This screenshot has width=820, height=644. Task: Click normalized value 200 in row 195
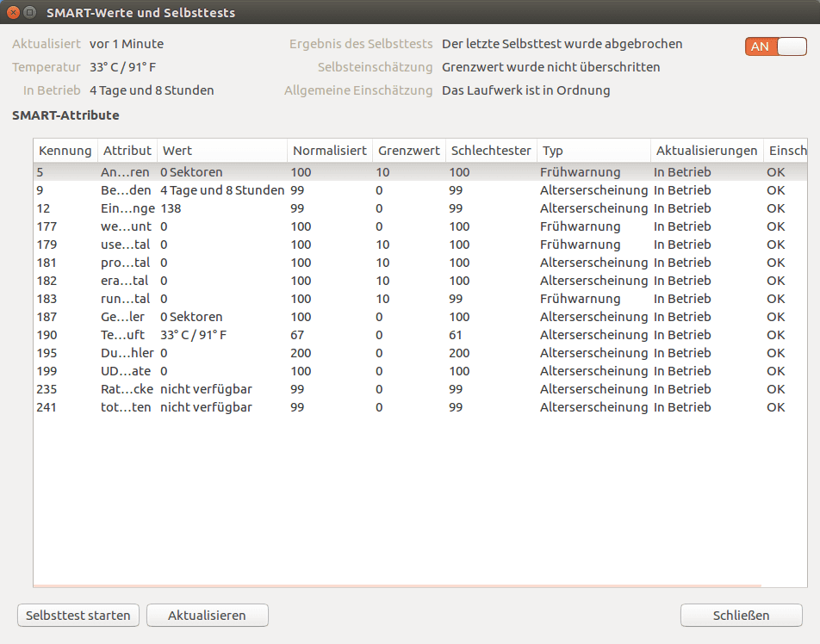[x=301, y=353]
